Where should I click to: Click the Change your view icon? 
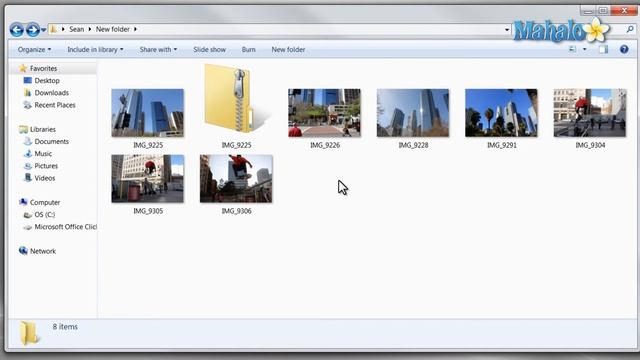[x=573, y=49]
